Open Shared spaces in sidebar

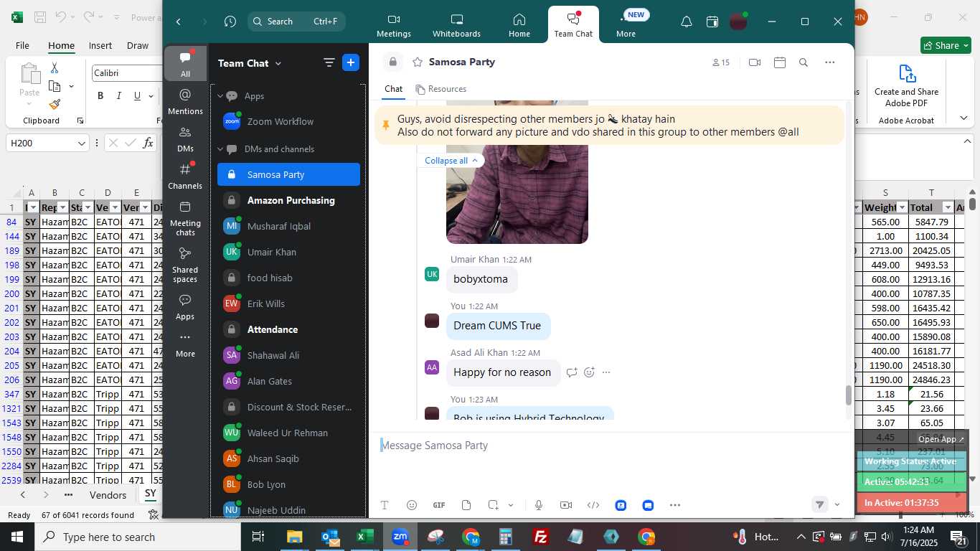[185, 265]
